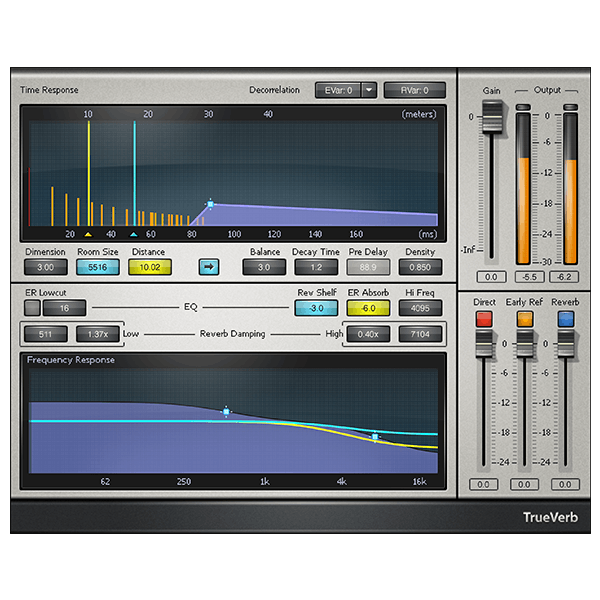600x600 pixels.
Task: Click the Decay Time value field
Action: (316, 267)
